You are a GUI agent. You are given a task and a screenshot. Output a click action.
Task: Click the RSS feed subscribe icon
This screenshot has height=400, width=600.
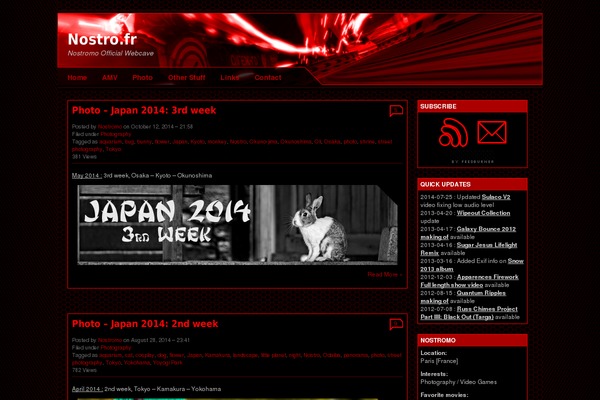click(453, 133)
